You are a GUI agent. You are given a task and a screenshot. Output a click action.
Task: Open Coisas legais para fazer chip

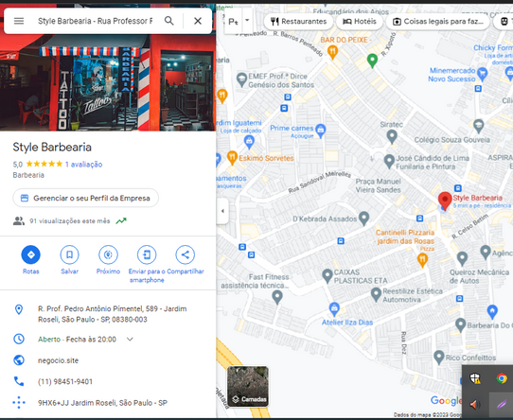pyautogui.click(x=437, y=22)
